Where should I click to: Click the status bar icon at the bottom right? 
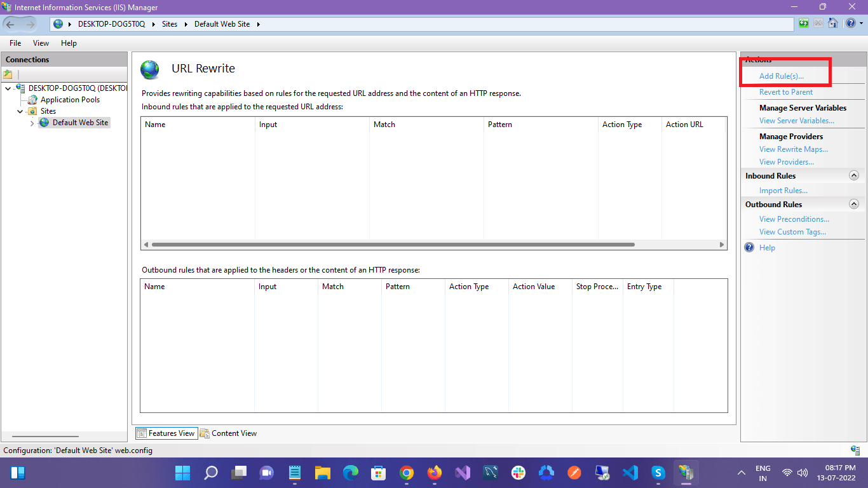coord(855,450)
